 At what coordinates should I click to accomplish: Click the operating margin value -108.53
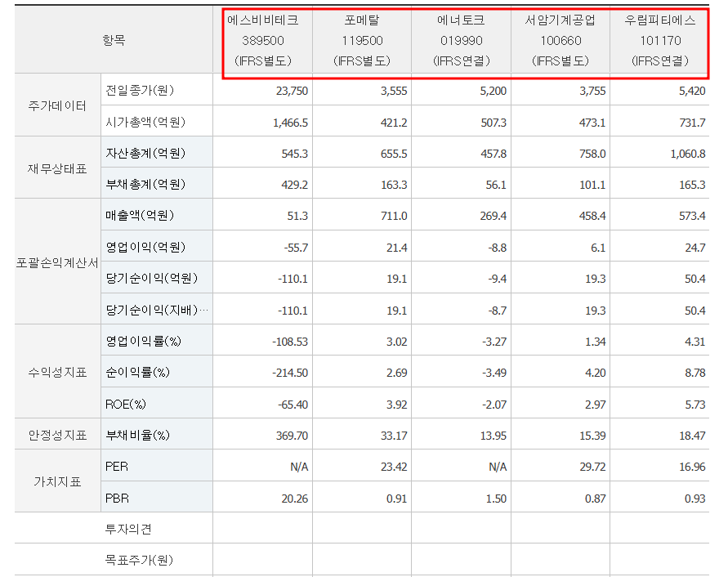pyautogui.click(x=290, y=342)
